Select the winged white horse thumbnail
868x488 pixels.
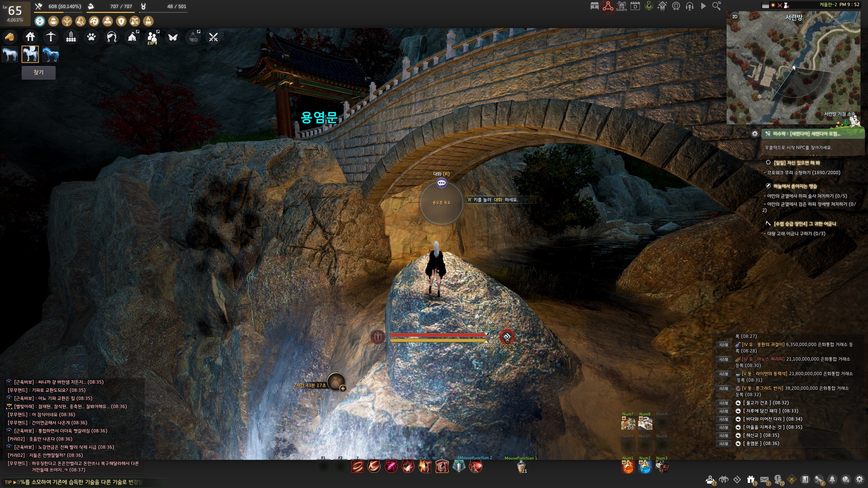pyautogui.click(x=30, y=54)
